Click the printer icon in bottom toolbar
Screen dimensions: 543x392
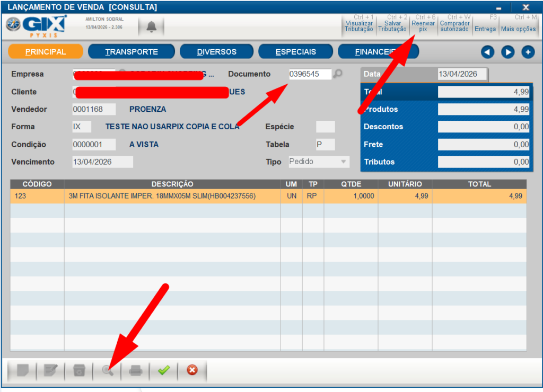coord(136,370)
